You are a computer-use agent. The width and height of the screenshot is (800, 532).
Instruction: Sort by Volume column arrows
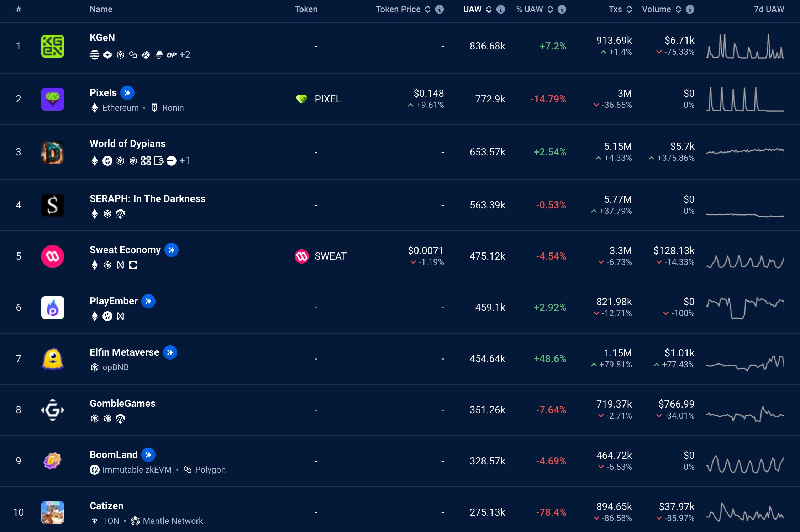tap(678, 9)
